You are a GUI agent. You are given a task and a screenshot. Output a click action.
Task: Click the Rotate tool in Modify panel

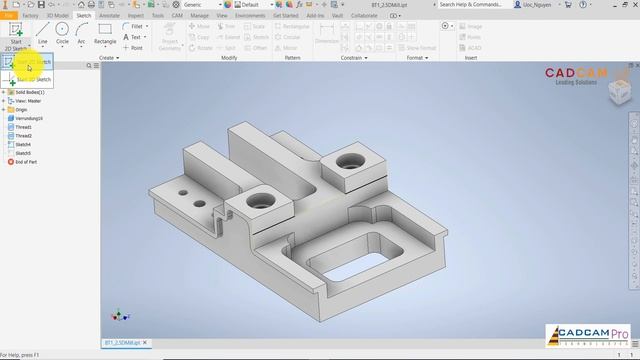tap(200, 48)
